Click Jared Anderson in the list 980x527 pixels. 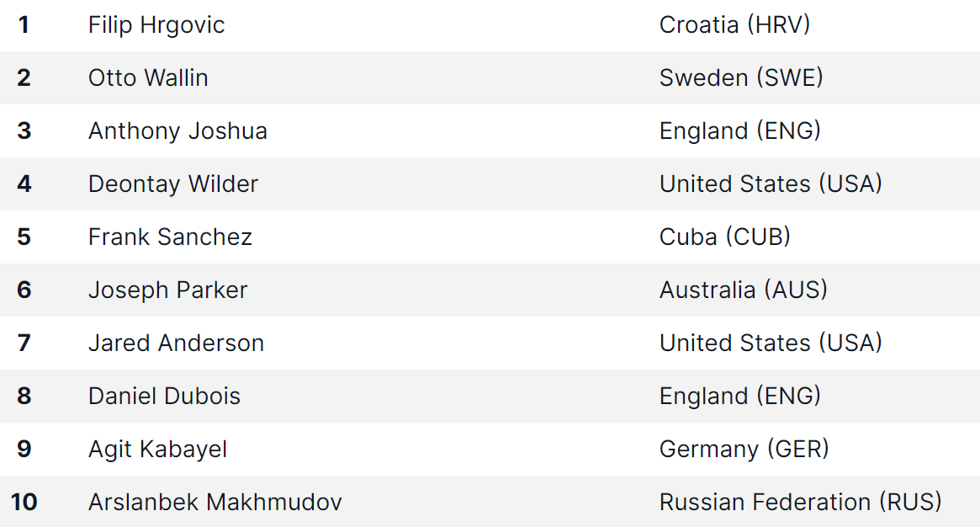(x=176, y=343)
